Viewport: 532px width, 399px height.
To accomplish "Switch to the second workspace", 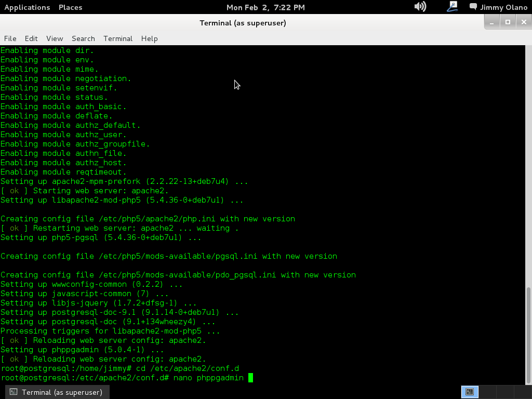I will 487,392.
